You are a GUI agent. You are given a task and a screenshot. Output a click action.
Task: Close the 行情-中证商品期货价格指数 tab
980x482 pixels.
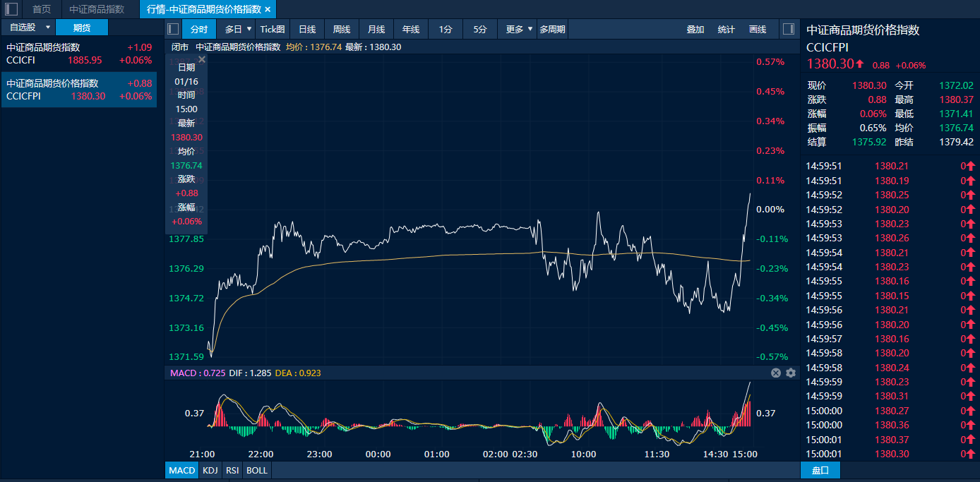click(268, 9)
